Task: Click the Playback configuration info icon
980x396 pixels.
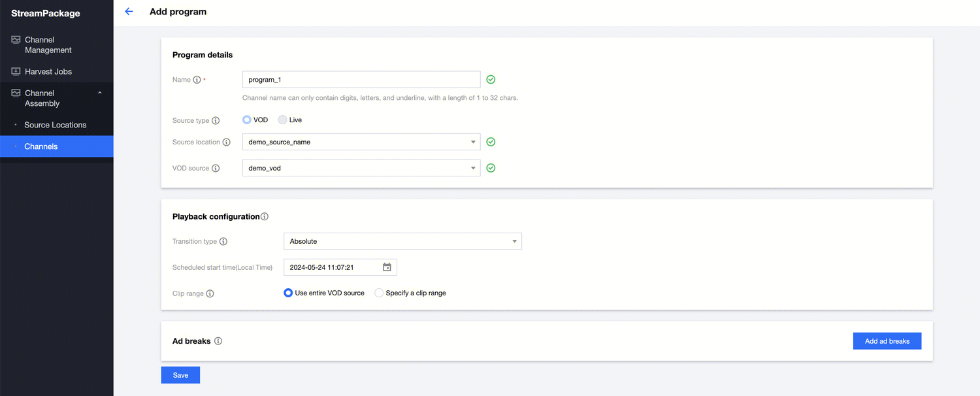Action: click(265, 216)
